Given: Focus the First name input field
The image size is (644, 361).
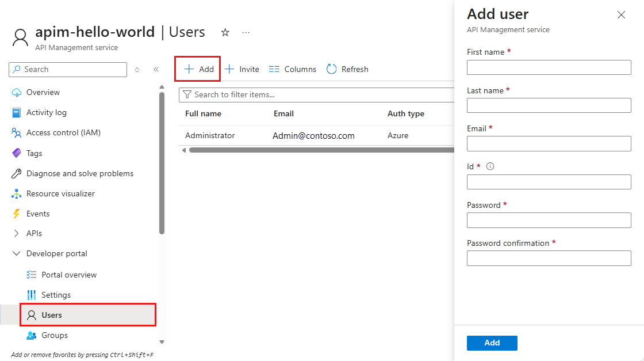Looking at the screenshot, I should 549,67.
